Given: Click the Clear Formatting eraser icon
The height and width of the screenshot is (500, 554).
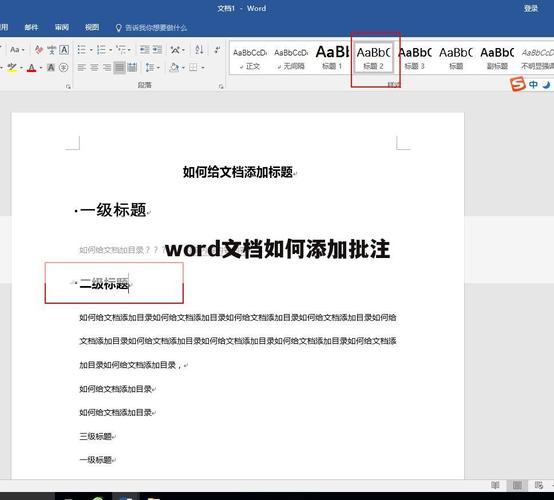Looking at the screenshot, I should pos(39,49).
